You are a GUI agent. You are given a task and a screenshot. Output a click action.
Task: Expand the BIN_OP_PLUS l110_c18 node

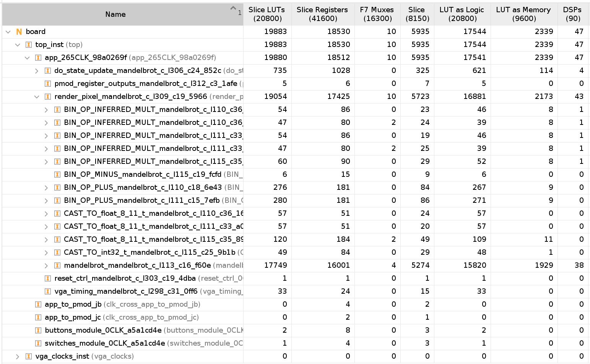46,188
